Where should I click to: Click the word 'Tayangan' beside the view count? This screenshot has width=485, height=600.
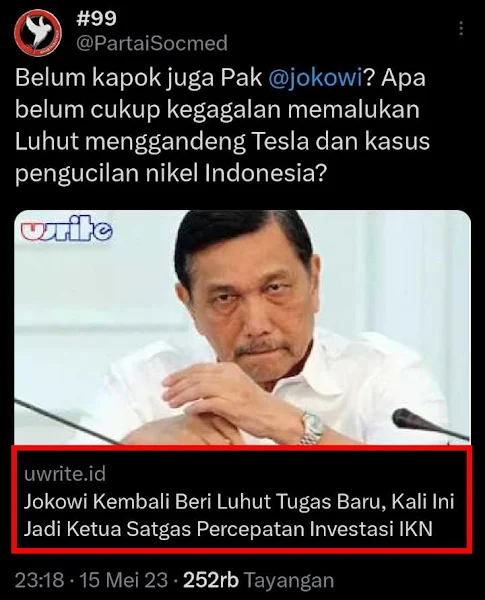[x=289, y=581]
